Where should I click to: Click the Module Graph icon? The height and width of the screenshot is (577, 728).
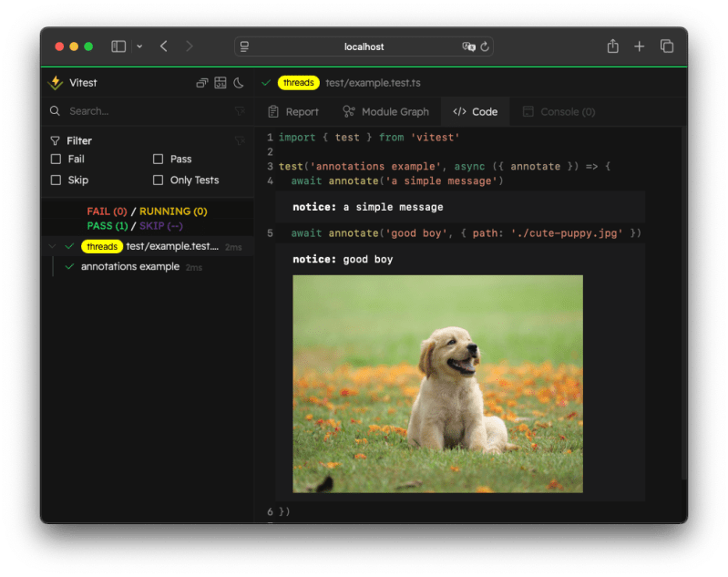pyautogui.click(x=349, y=111)
